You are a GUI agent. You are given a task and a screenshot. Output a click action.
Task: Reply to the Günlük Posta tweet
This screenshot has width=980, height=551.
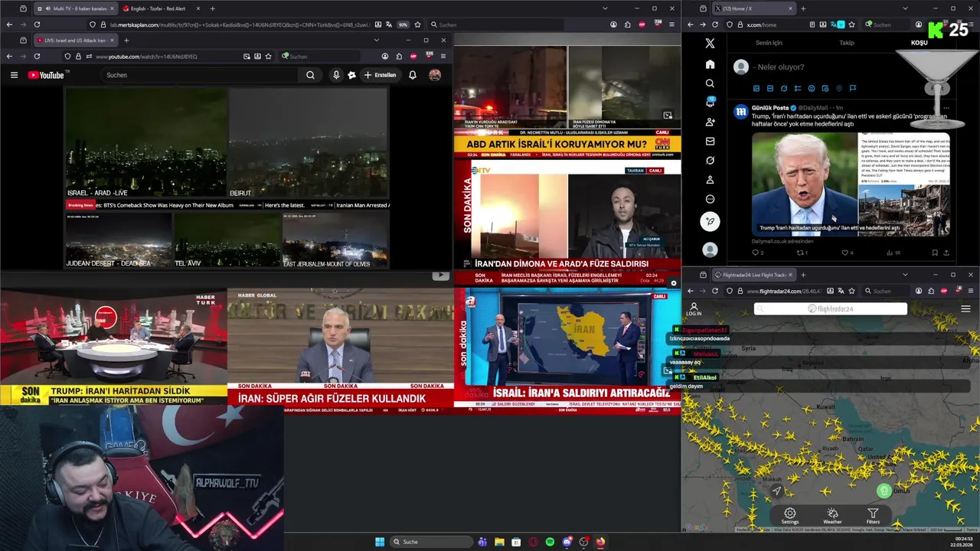757,253
